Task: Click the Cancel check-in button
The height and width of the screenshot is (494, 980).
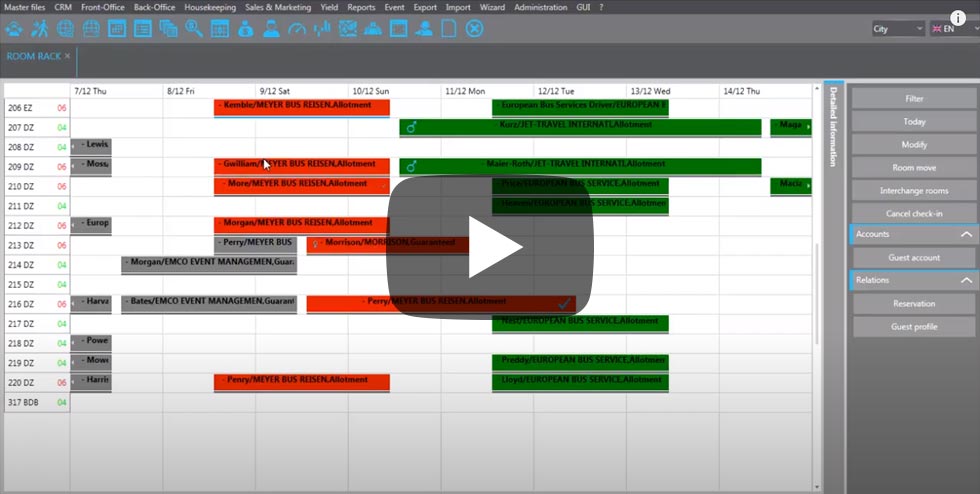Action: [914, 213]
